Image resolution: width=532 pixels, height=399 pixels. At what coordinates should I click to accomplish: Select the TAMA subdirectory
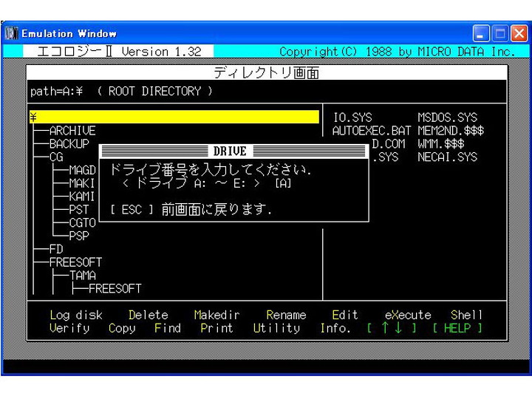[x=83, y=275]
